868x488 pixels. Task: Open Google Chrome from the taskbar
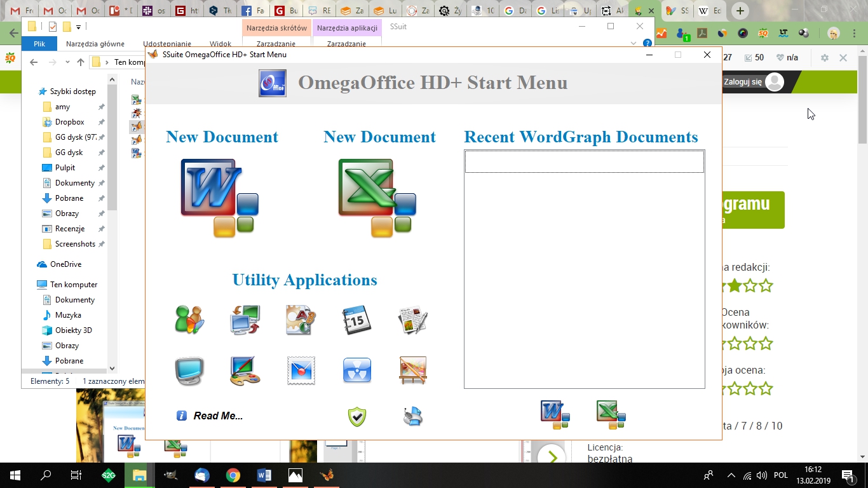pos(233,475)
